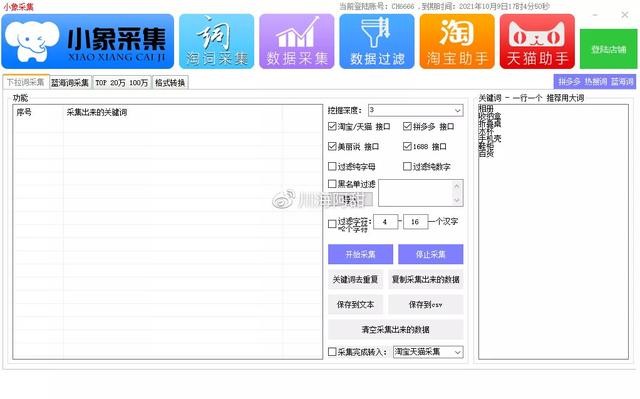Uncheck the 1688 接口 checkbox

(x=407, y=146)
